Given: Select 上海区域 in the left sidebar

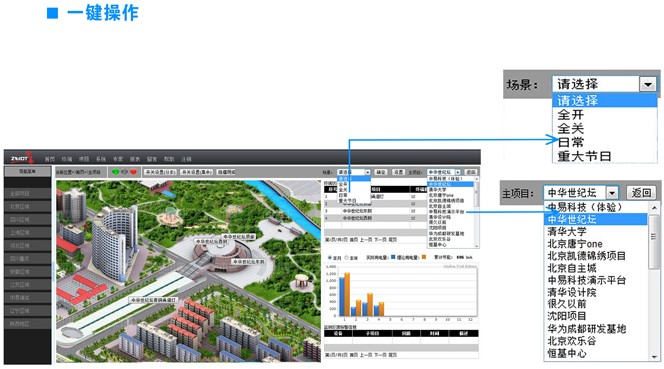Looking at the screenshot, I should [28, 233].
